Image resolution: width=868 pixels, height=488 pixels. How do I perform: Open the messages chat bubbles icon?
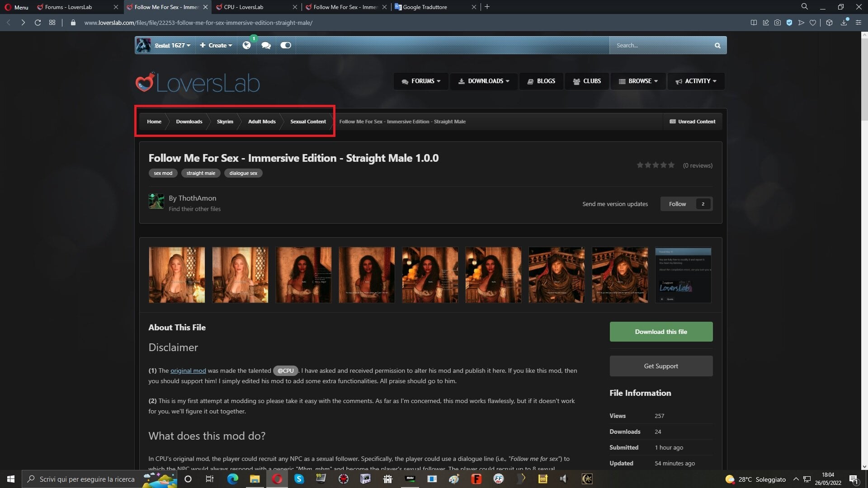[x=266, y=45]
